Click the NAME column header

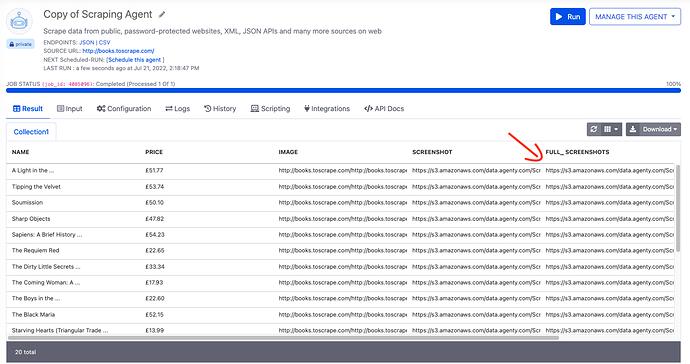21,152
